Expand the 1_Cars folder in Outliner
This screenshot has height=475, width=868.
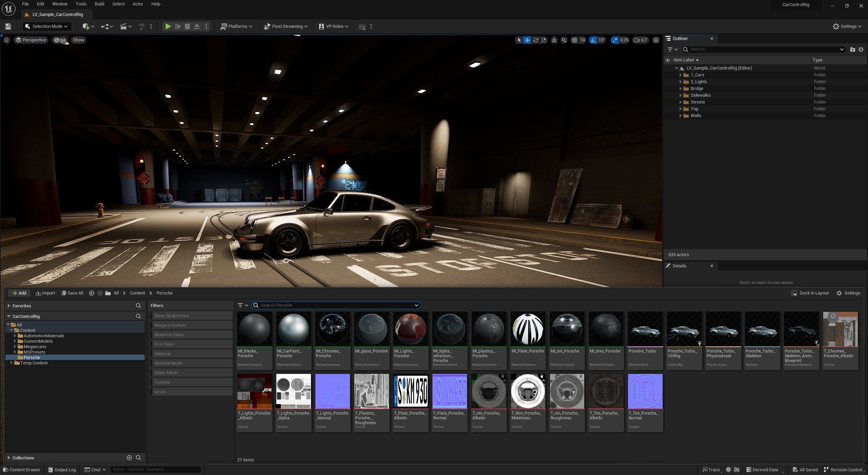[x=681, y=75]
